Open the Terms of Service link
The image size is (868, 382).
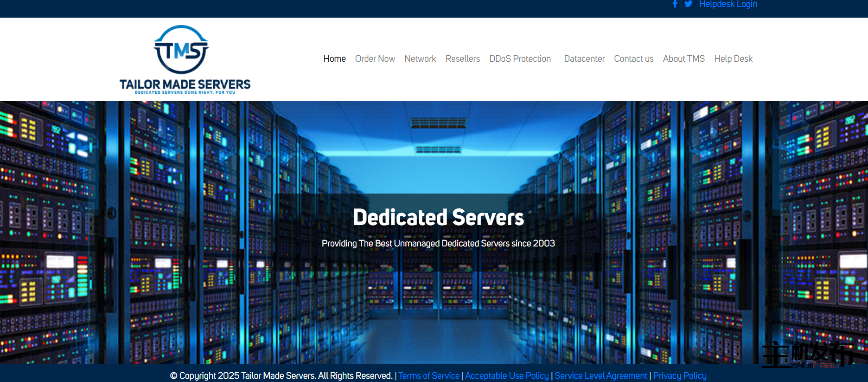[x=429, y=376]
